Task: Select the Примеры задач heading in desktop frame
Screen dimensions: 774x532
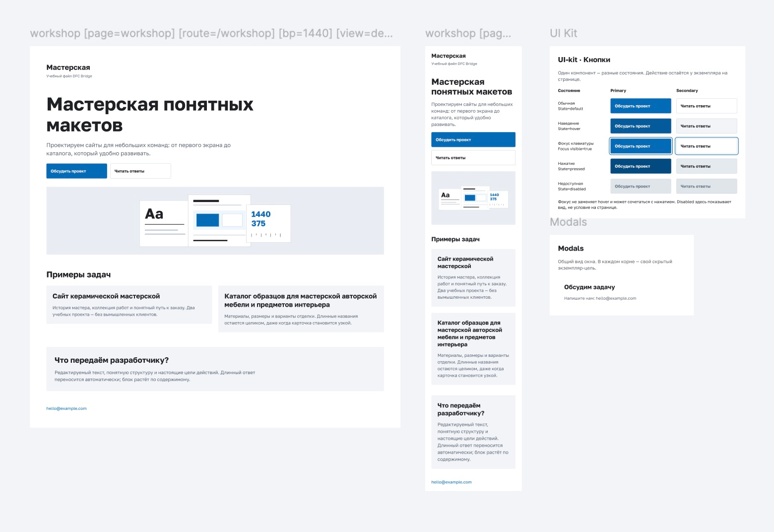Action: point(78,275)
